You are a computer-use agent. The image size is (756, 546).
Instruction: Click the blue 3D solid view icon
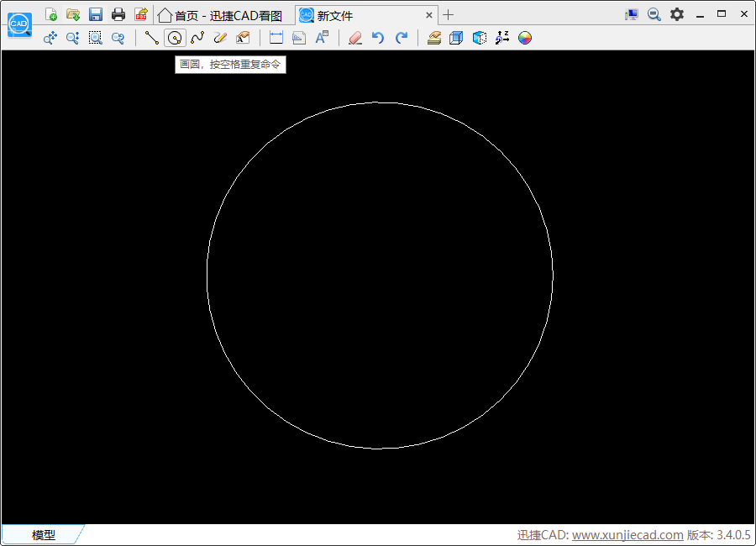point(480,38)
